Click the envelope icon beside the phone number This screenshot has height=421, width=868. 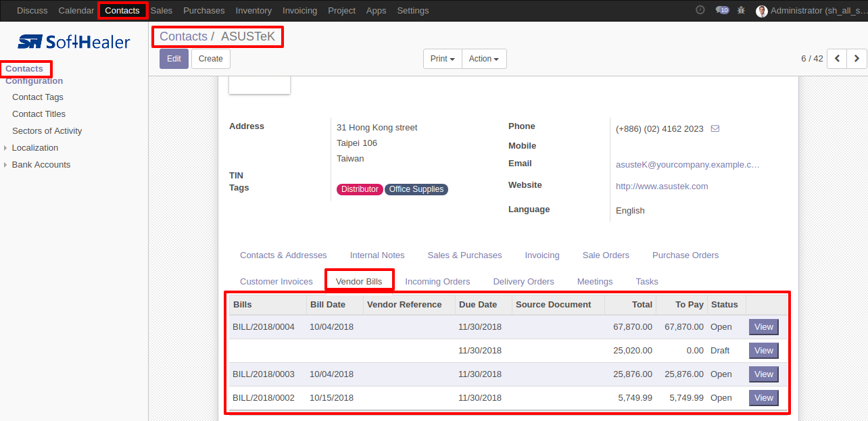pyautogui.click(x=715, y=128)
